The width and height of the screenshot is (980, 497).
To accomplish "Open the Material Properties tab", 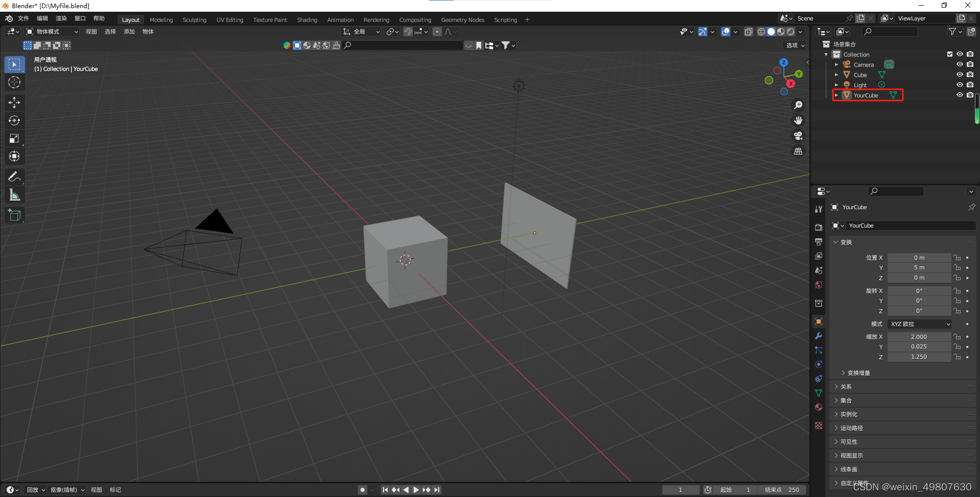I will point(819,407).
